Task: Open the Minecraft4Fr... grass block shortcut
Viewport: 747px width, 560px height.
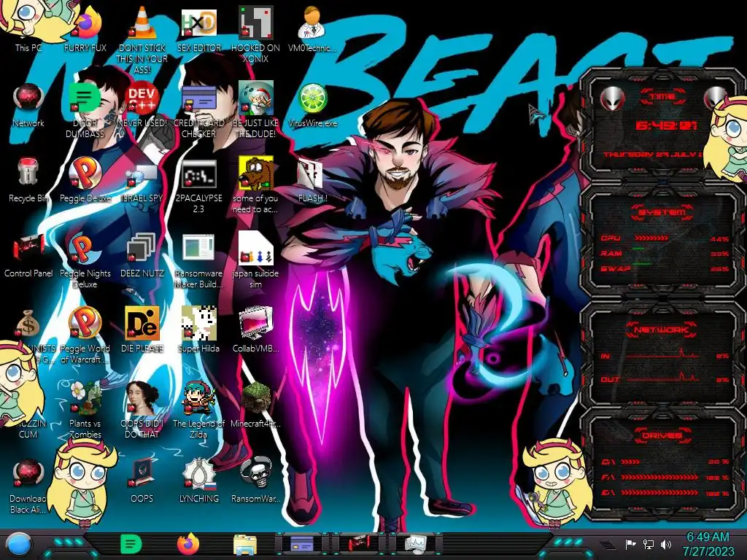Action: pyautogui.click(x=256, y=399)
